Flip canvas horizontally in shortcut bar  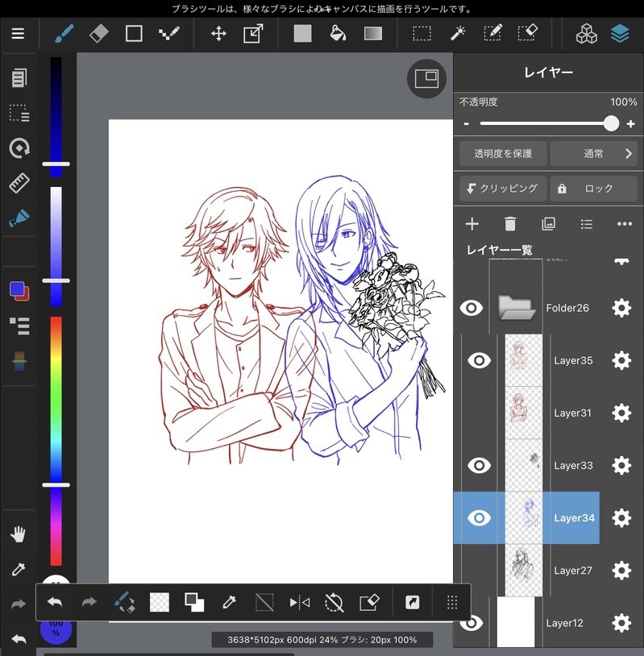300,603
